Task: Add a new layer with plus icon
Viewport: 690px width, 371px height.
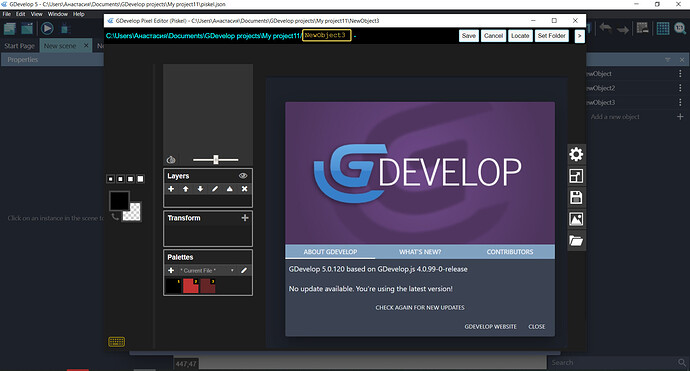Action: click(x=171, y=189)
